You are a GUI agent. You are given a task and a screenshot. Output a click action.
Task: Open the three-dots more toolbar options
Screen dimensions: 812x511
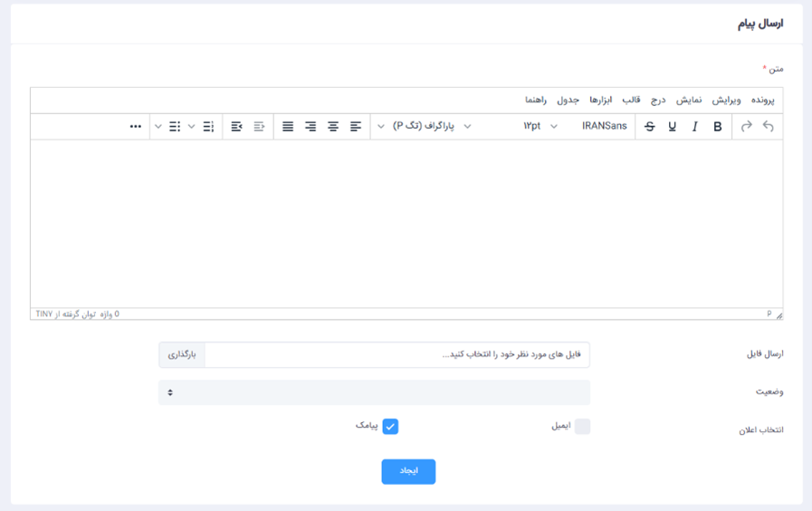coord(136,127)
